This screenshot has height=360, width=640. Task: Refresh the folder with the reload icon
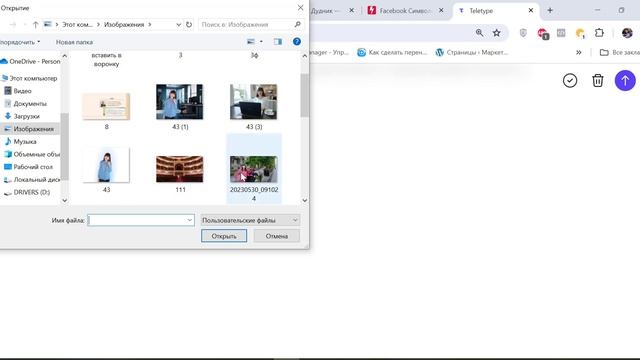click(x=189, y=24)
